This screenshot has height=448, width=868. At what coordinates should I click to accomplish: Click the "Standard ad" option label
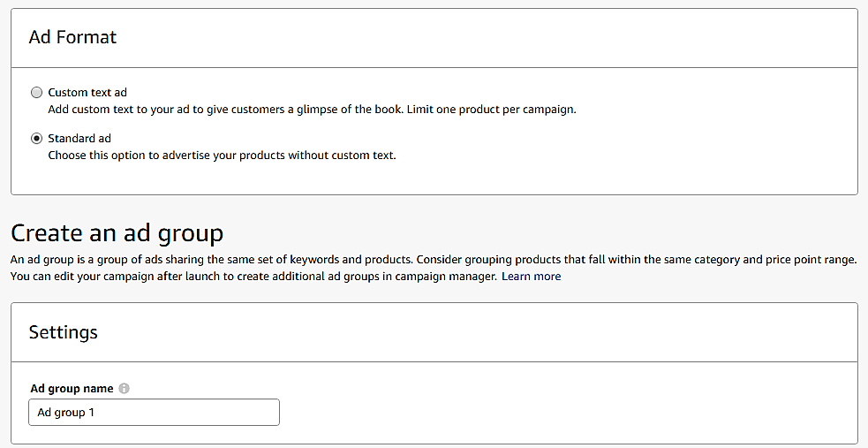pos(79,139)
